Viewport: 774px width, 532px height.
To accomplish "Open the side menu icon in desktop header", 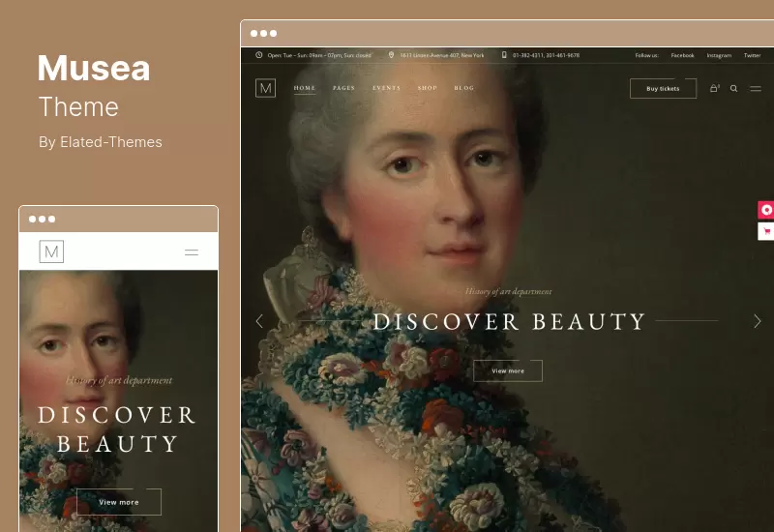I will click(x=756, y=89).
